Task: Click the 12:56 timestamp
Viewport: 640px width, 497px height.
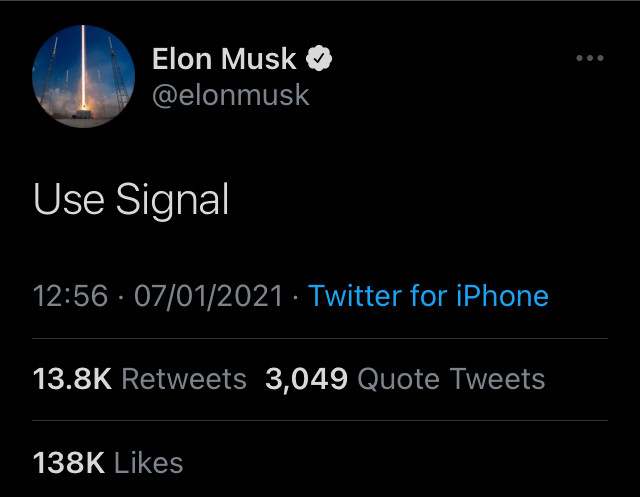Action: pyautogui.click(x=71, y=295)
